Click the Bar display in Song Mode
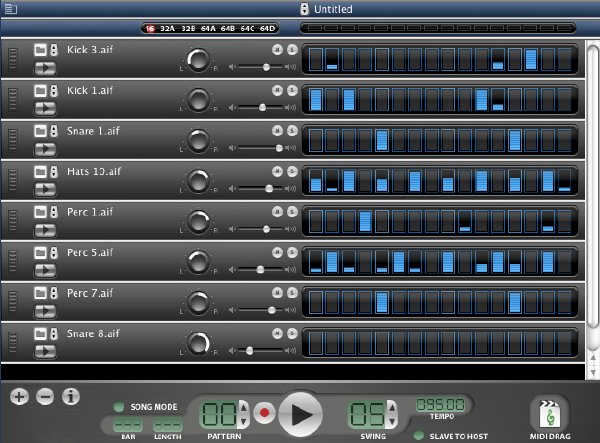This screenshot has height=443, width=600. tap(128, 424)
